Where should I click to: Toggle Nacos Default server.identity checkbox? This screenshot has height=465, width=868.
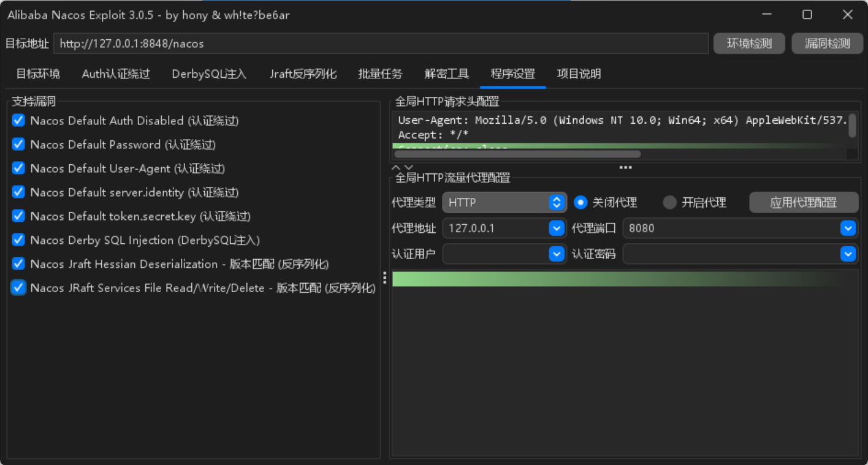point(18,192)
